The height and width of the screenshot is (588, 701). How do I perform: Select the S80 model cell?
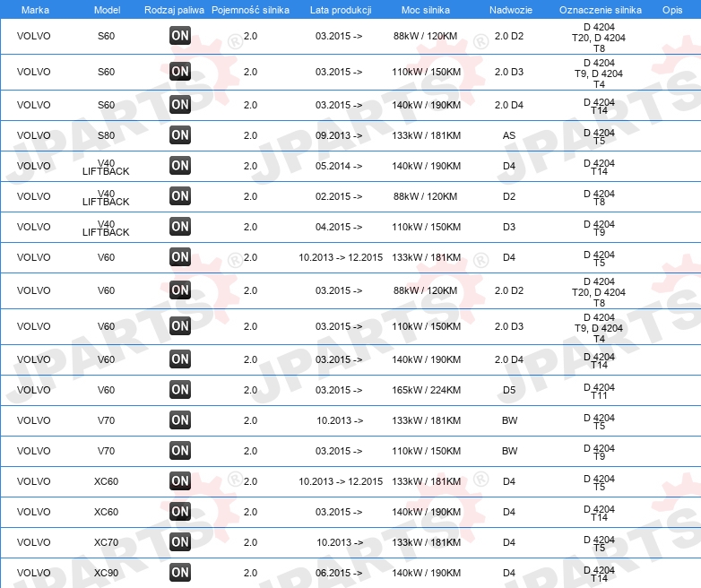pos(107,135)
